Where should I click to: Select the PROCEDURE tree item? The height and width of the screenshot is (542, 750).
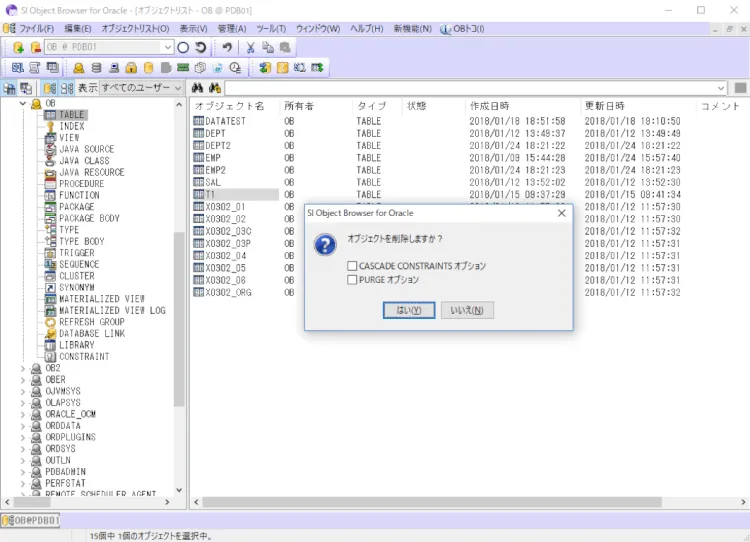point(81,184)
